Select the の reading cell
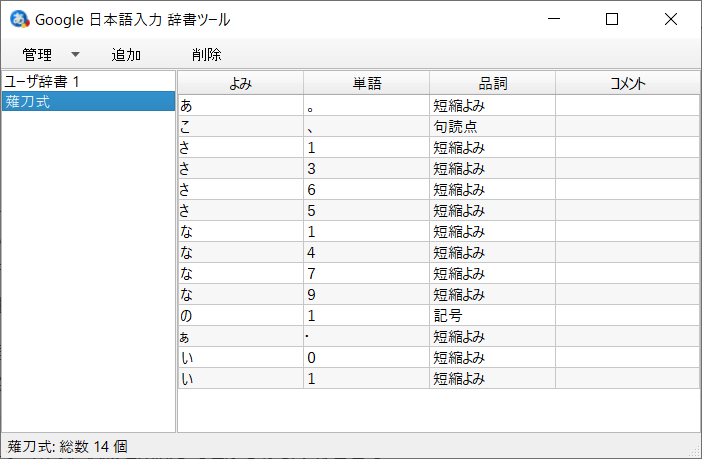Image resolution: width=702 pixels, height=459 pixels. tap(241, 316)
